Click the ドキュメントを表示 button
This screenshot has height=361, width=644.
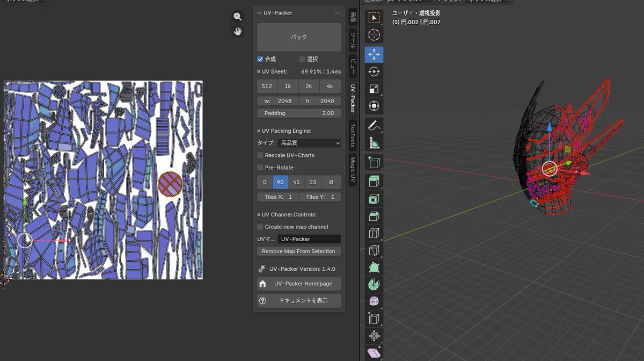pyautogui.click(x=299, y=301)
